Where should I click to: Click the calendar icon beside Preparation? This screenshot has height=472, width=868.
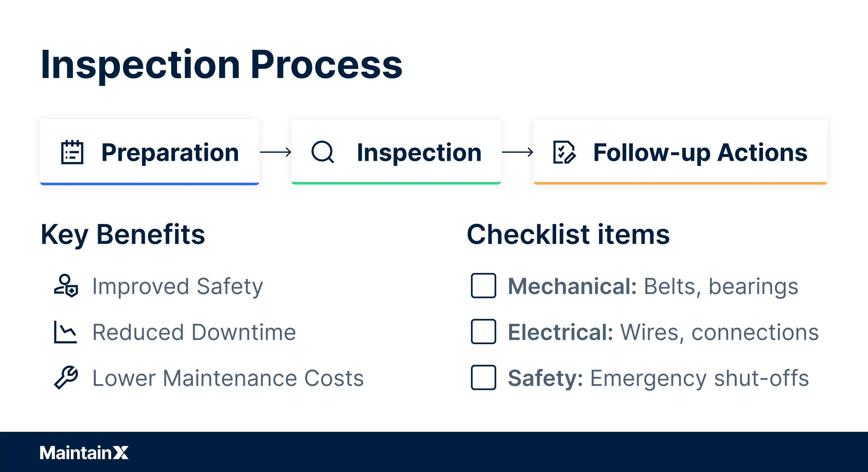click(x=72, y=152)
